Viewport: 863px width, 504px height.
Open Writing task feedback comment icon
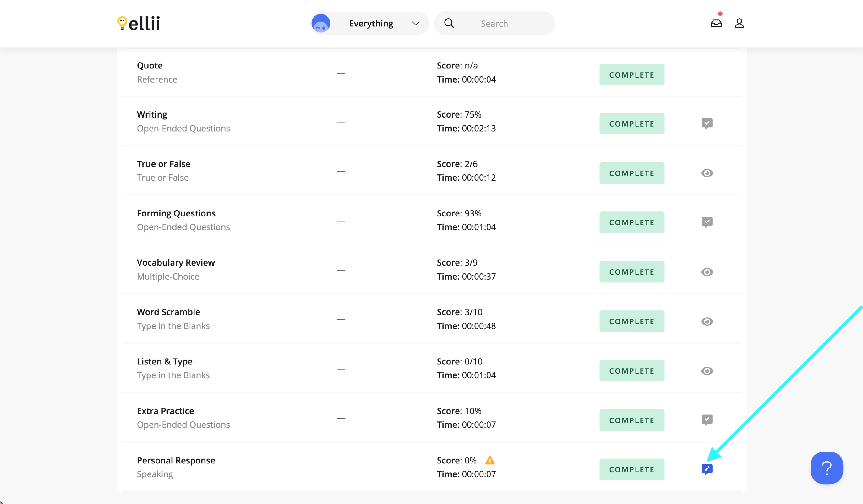click(707, 123)
